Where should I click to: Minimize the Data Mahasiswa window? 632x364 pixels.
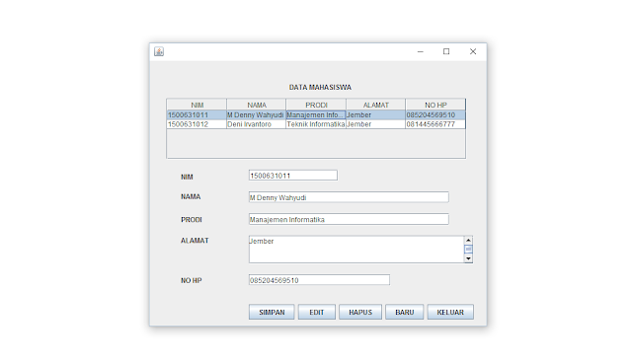coord(421,51)
